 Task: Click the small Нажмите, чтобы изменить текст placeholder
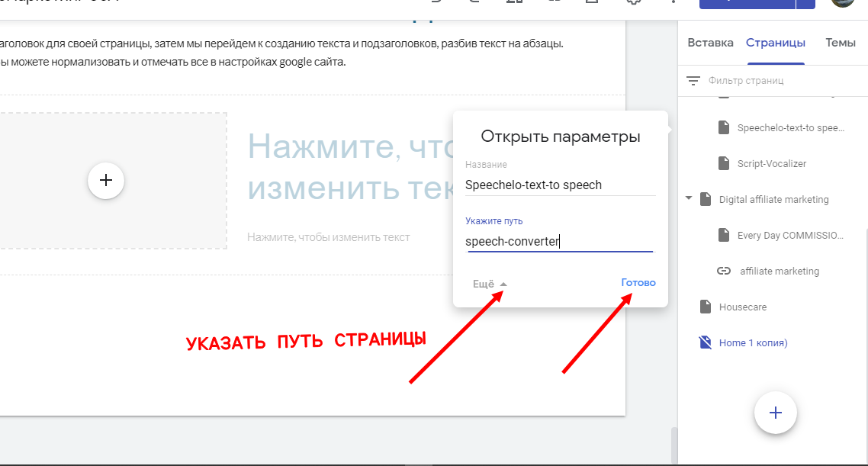click(328, 237)
